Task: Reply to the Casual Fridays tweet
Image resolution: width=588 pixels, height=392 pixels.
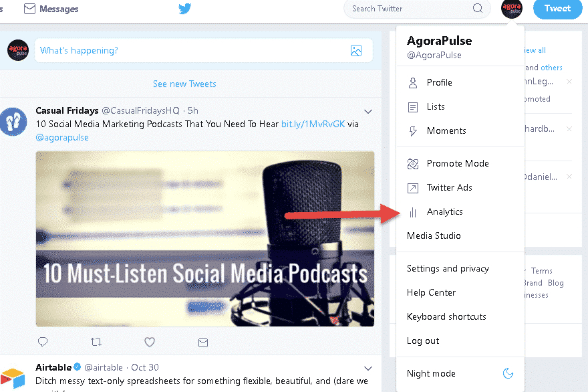Action: click(x=43, y=342)
